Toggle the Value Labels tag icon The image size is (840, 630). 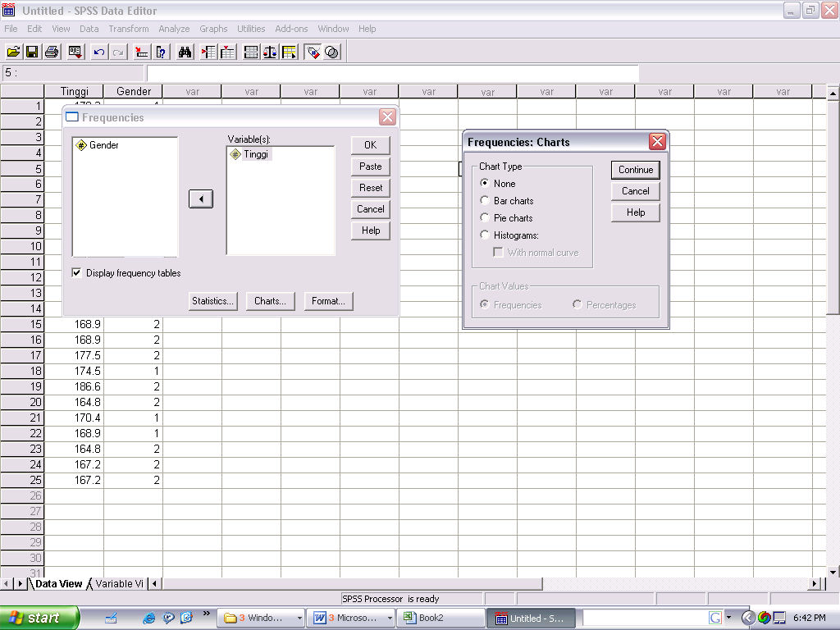[x=313, y=52]
